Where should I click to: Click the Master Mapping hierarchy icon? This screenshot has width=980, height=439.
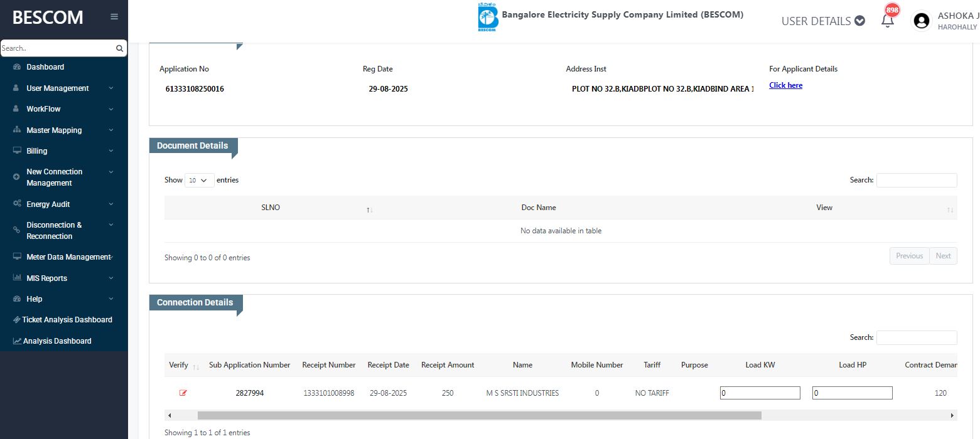coord(17,130)
